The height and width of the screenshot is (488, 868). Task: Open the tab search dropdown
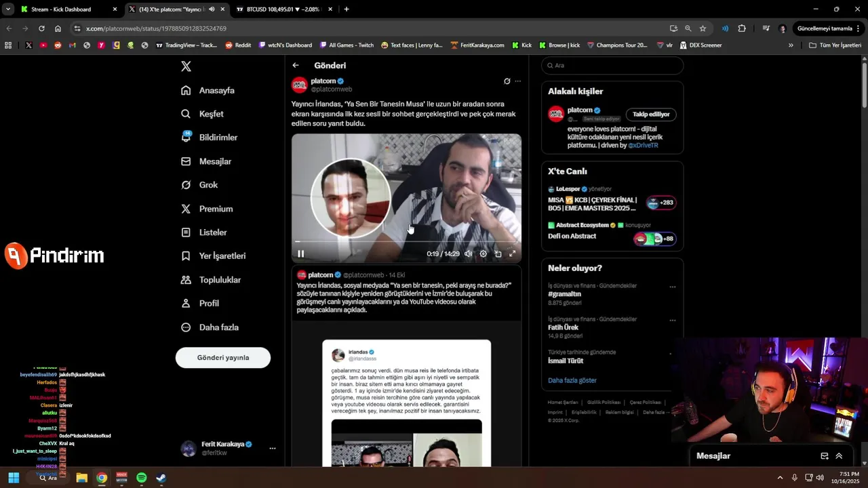(x=7, y=9)
